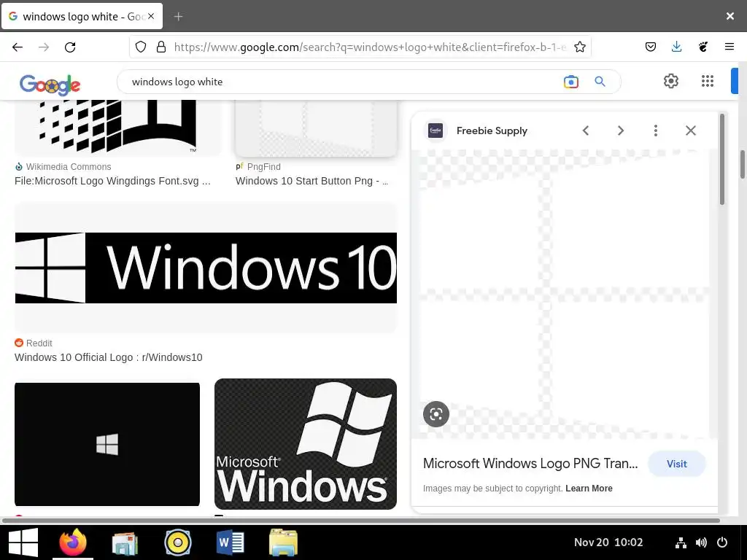
Task: Click the power tray icon
Action: point(722,542)
